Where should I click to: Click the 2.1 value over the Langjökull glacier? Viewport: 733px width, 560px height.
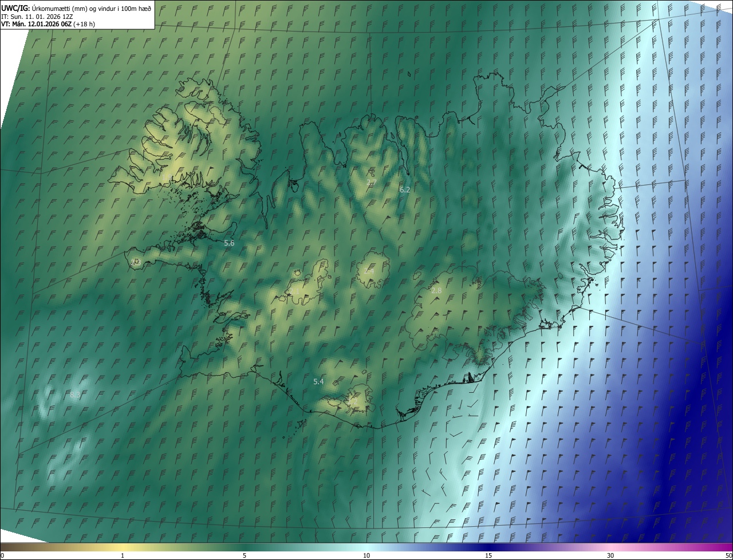point(295,291)
